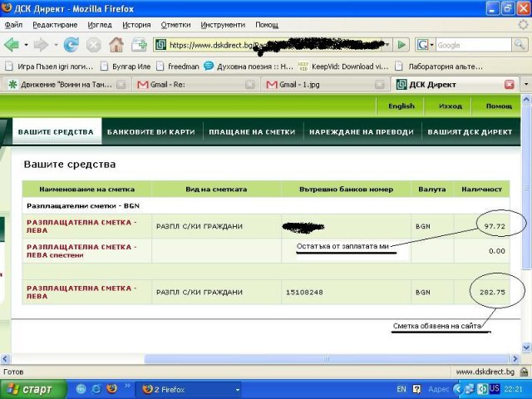Open the forward history dropdown arrow

[x=56, y=45]
